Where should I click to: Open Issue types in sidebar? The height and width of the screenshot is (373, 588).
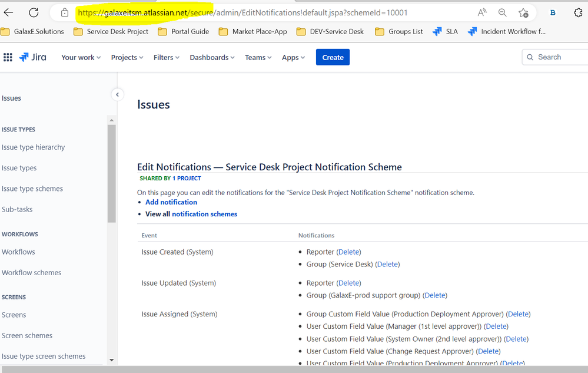19,168
